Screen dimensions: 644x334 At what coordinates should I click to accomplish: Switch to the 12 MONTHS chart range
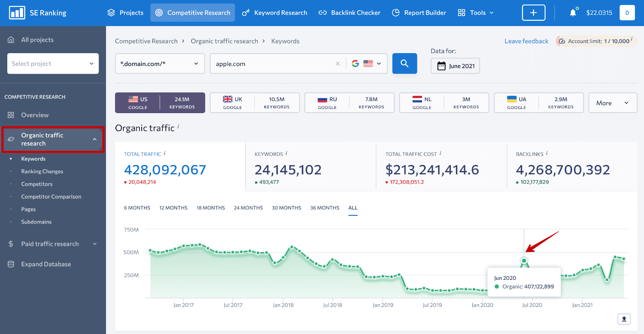pyautogui.click(x=173, y=208)
